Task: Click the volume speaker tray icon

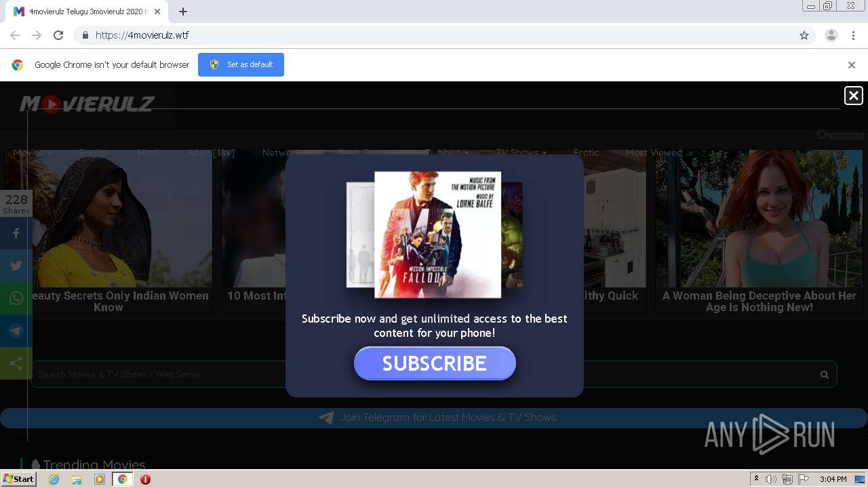Action: pos(771,479)
